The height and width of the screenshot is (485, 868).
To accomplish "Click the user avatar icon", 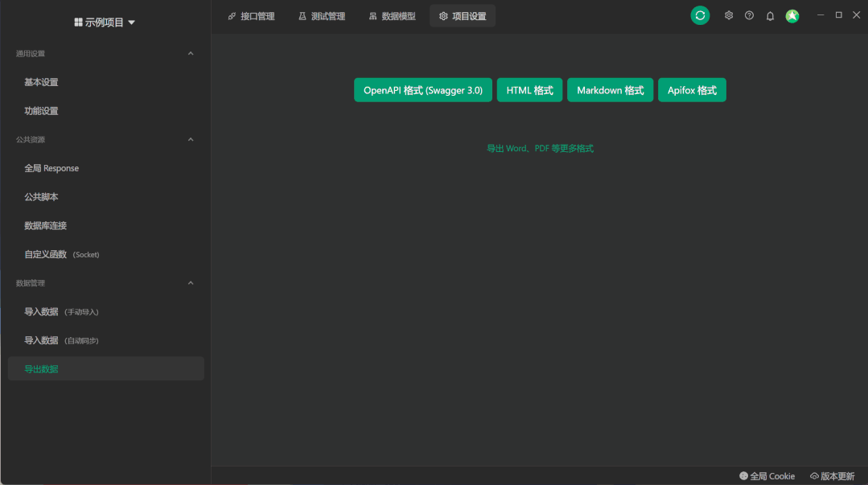I will pos(792,14).
